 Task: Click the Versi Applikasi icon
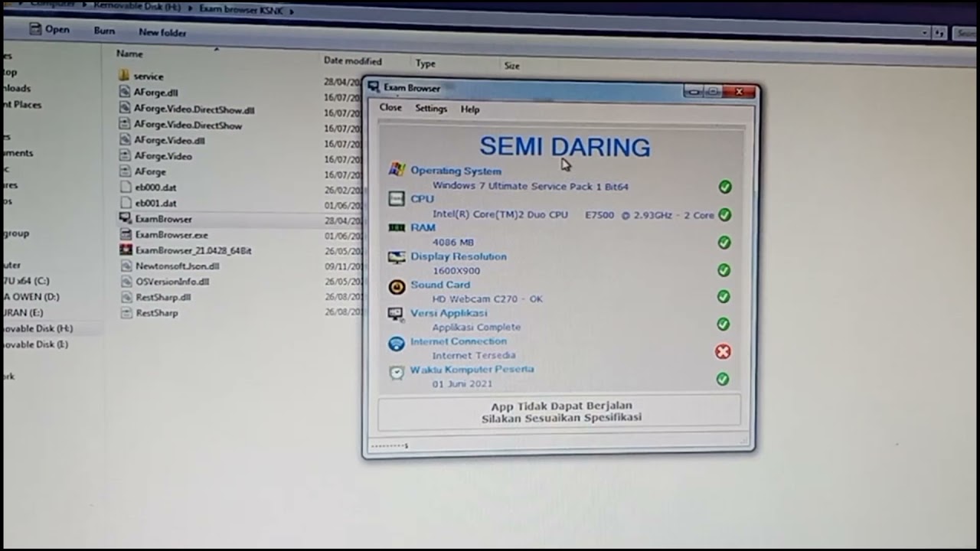click(396, 315)
